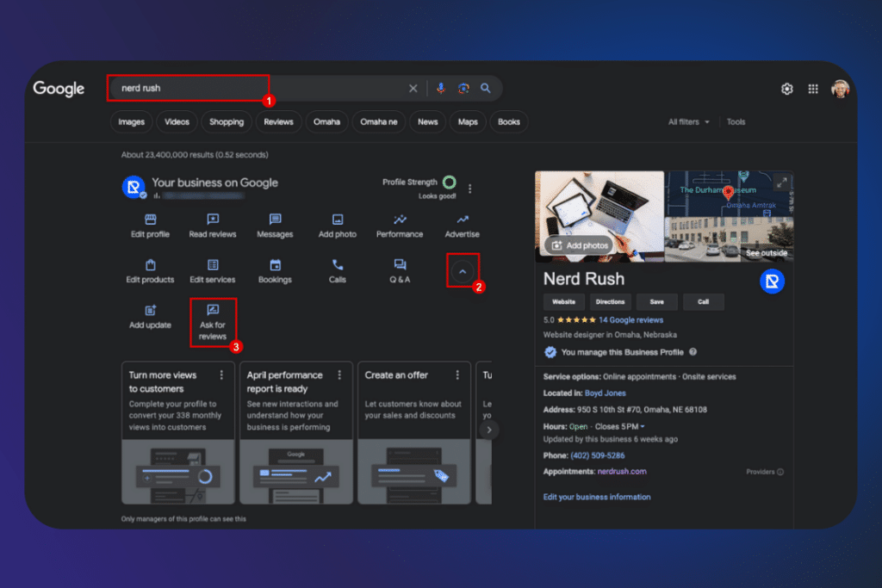Select the Maps filter tab

click(x=468, y=122)
